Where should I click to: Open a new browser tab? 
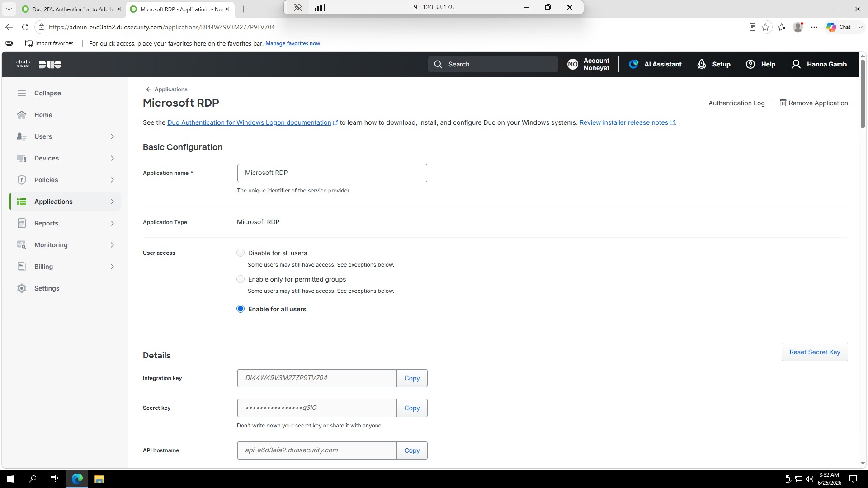(244, 9)
